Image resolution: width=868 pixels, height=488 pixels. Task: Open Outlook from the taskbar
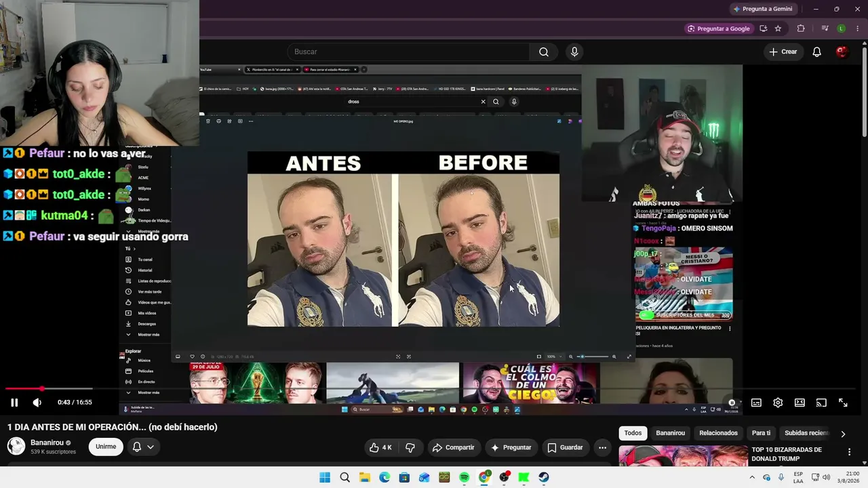click(x=424, y=477)
